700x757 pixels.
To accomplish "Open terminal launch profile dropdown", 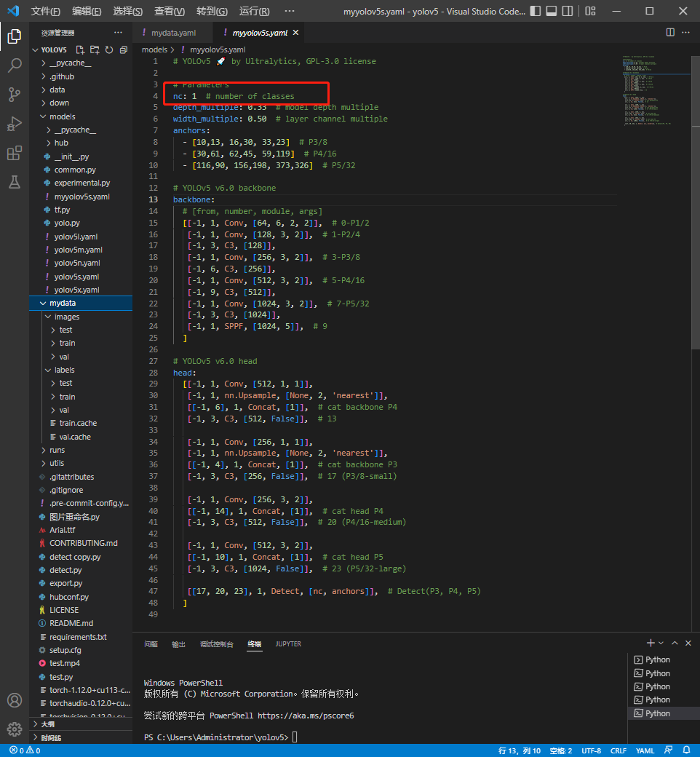I will 661,643.
